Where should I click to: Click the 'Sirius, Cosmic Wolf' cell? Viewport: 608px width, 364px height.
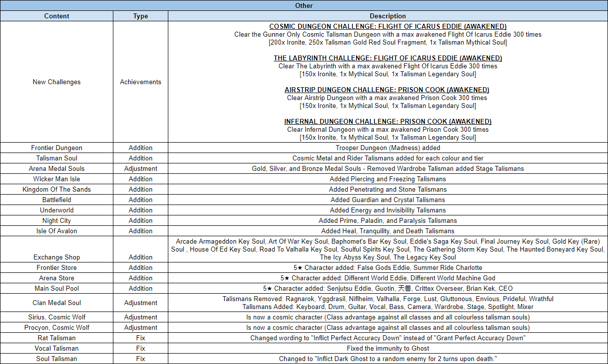[56, 317]
